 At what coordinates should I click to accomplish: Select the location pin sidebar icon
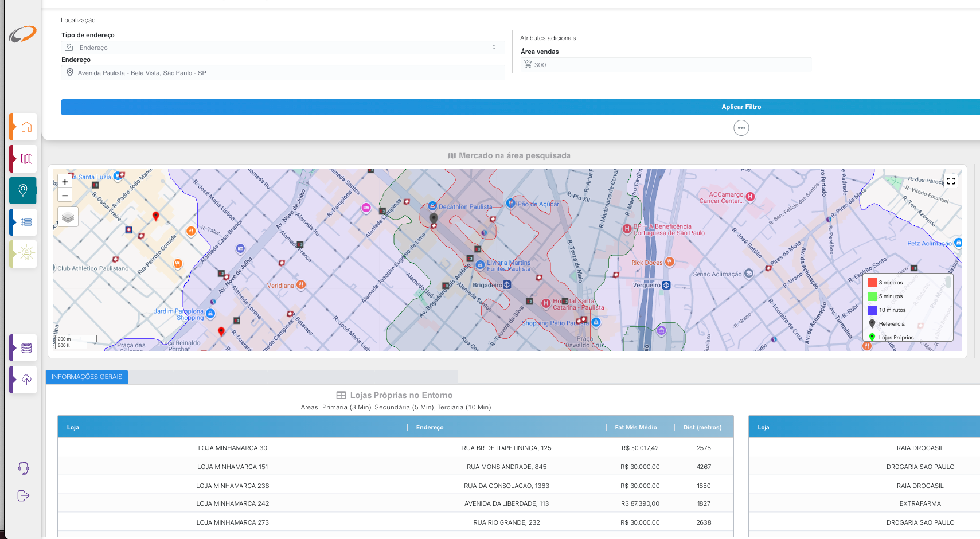pyautogui.click(x=23, y=190)
